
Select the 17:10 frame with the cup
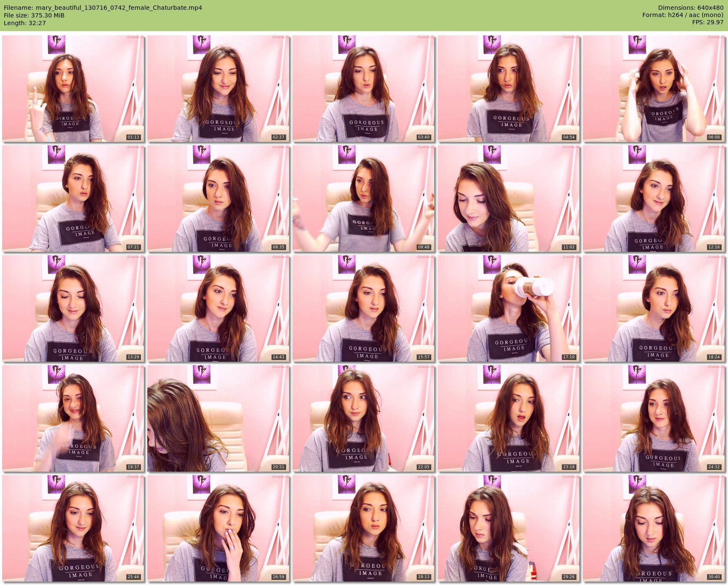click(509, 308)
